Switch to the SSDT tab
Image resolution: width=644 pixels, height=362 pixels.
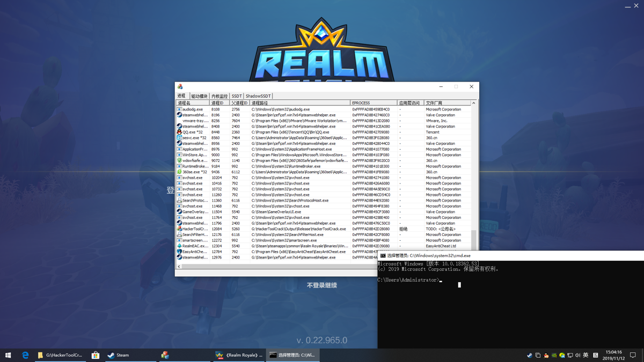(237, 97)
